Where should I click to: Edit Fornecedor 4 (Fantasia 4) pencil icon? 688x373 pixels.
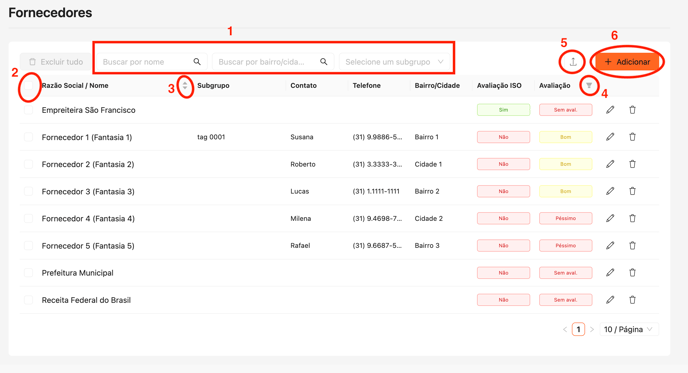610,218
